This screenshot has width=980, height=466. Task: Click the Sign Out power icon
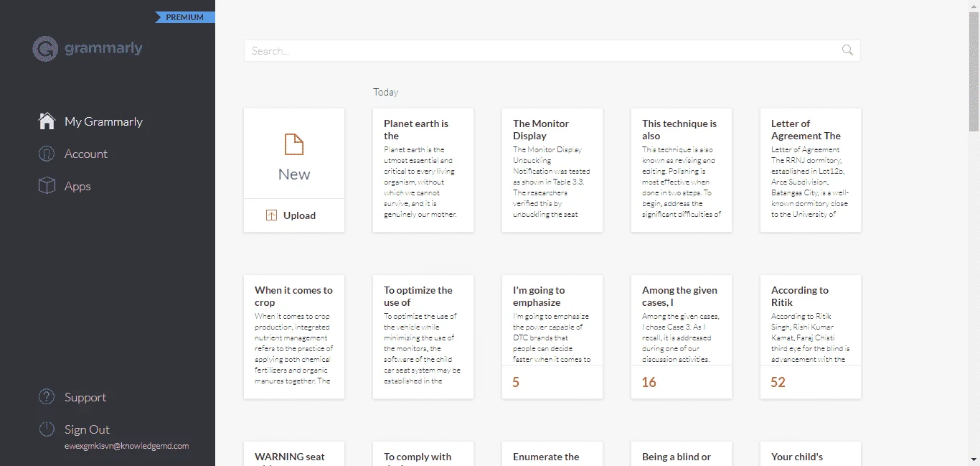(x=47, y=429)
